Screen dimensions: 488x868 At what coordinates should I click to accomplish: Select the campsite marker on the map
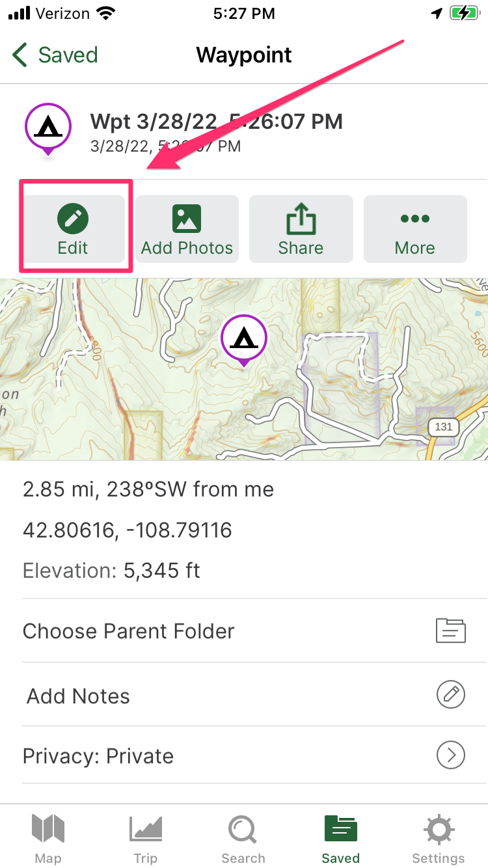click(x=244, y=338)
